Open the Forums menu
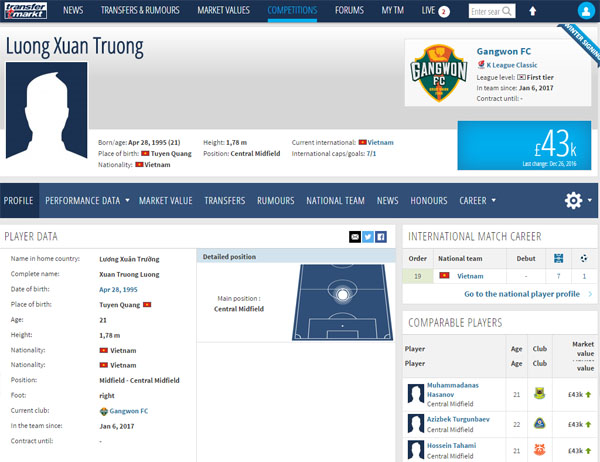Viewport: 600px width, 462px height. click(x=349, y=10)
